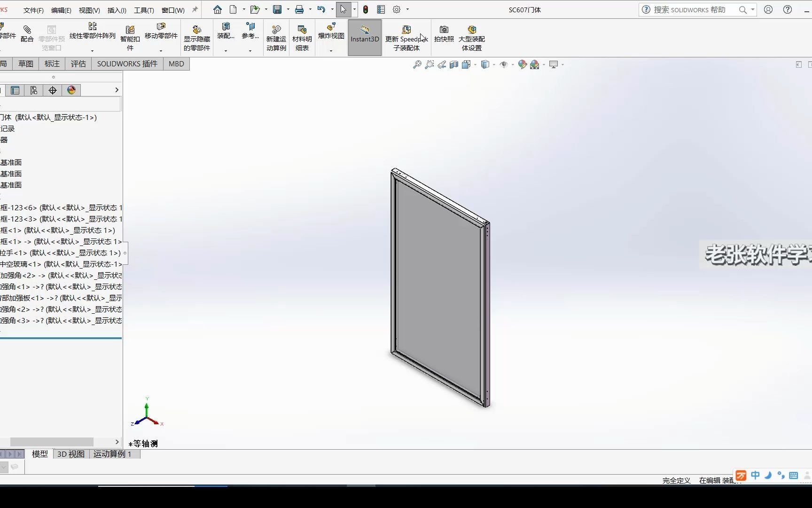This screenshot has width=812, height=508.
Task: Click 爆炸视图 exploded view tool
Action: (331, 31)
